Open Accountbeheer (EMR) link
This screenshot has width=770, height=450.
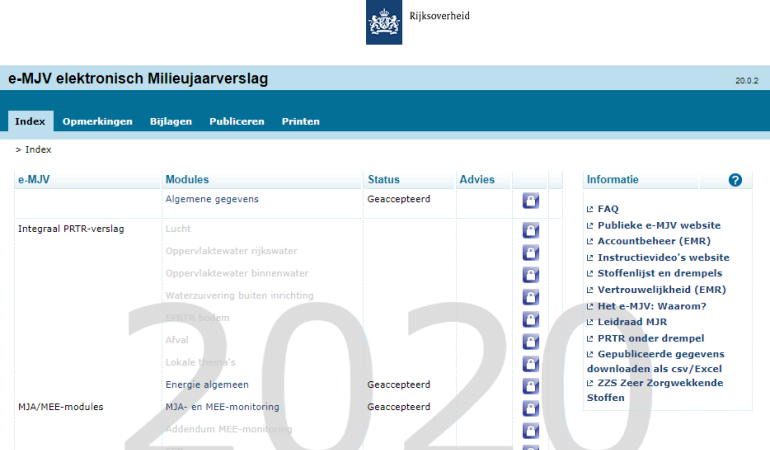tap(654, 241)
